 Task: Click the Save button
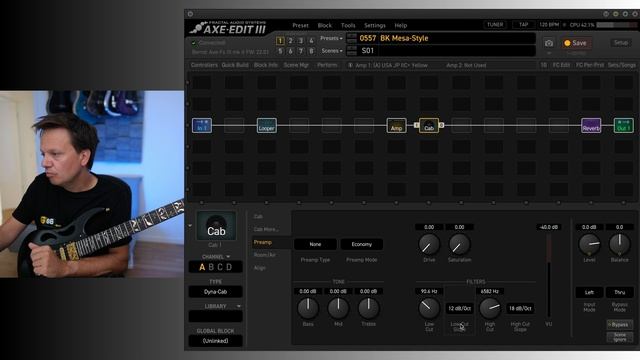coord(576,43)
